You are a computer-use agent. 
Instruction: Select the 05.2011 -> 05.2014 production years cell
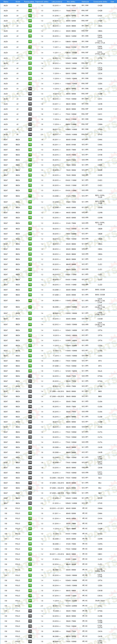[57, 554]
